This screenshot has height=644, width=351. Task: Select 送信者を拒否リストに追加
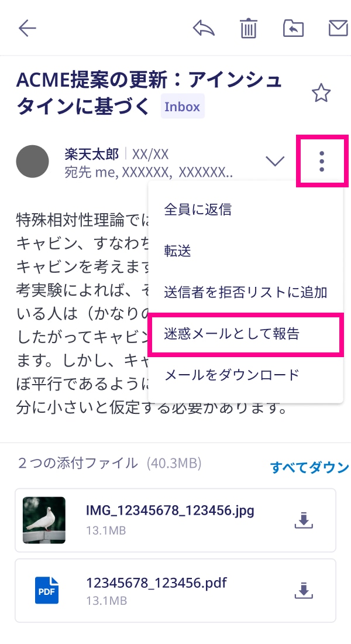[x=246, y=292]
